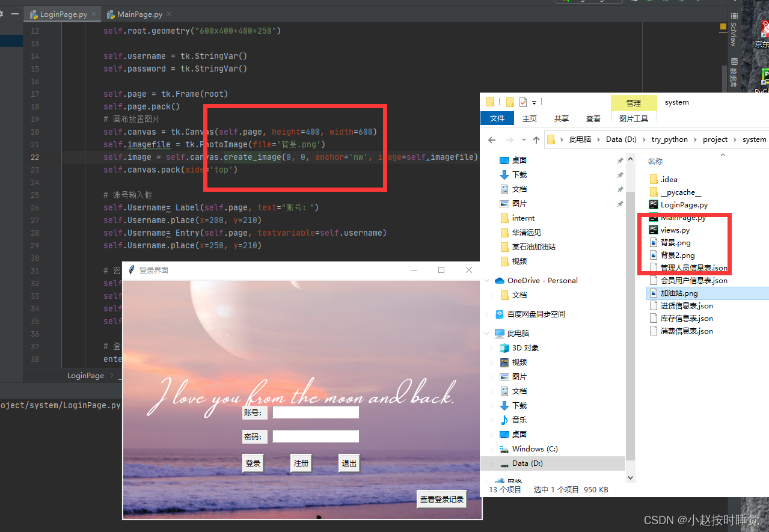
Task: Expand OneDrive - Personal in the navigation pane
Action: [x=488, y=280]
